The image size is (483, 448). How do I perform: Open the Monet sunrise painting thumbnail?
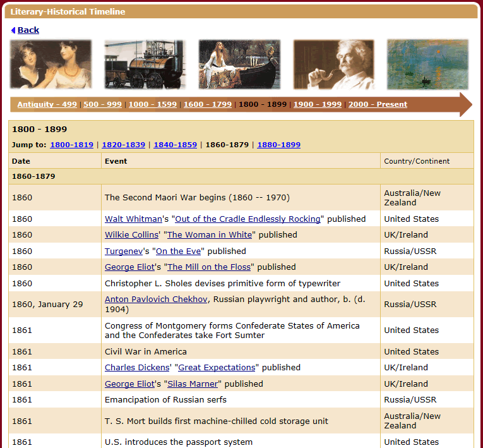pos(428,64)
